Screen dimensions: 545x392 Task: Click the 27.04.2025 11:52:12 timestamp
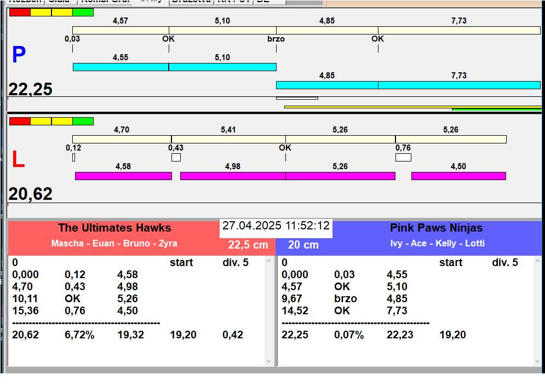click(276, 226)
